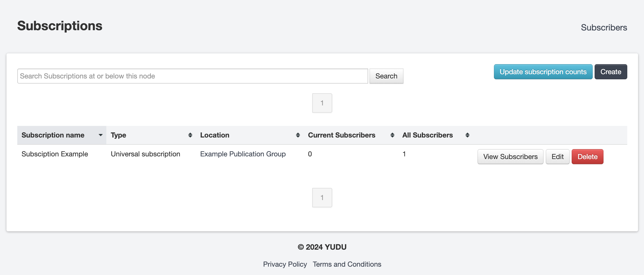Click the Subscription name sort caret
Viewport: 644px width, 275px height.
pos(101,135)
